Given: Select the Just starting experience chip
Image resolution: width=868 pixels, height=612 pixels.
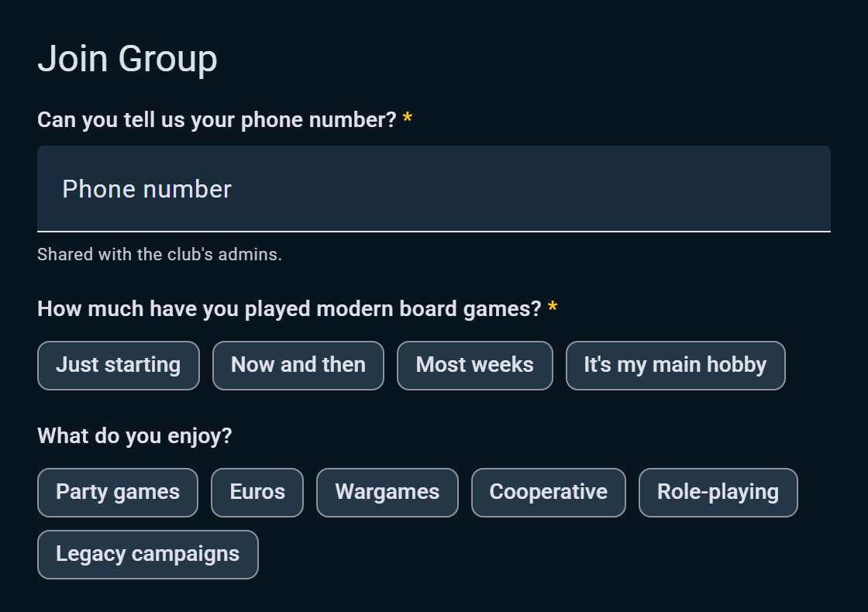Looking at the screenshot, I should tap(119, 365).
